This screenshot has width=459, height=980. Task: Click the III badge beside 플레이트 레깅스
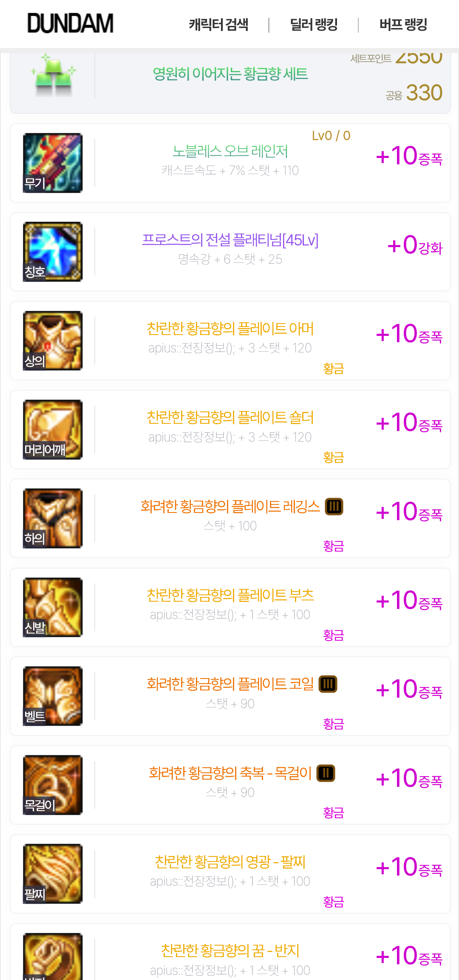334,507
